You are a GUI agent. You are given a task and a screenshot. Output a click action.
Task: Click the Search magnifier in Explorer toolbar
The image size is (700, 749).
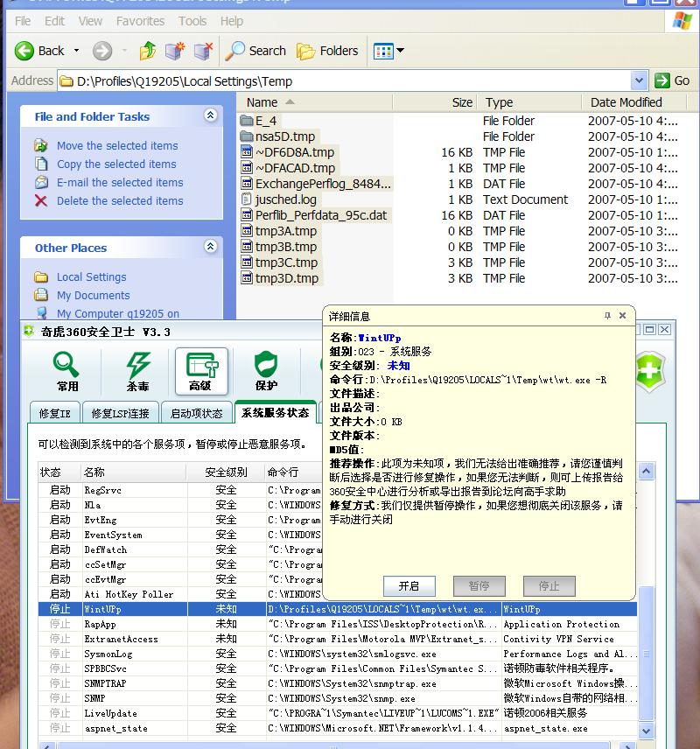coord(235,51)
